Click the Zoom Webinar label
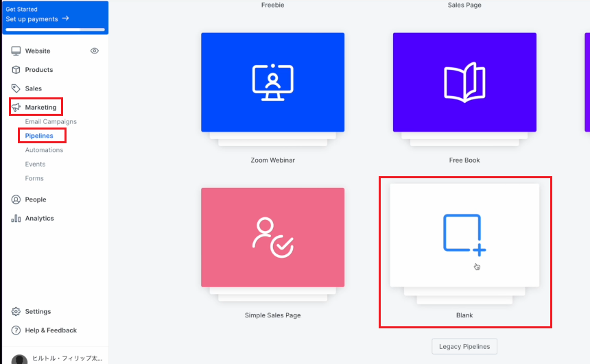Viewport: 590px width, 364px height. pos(273,160)
